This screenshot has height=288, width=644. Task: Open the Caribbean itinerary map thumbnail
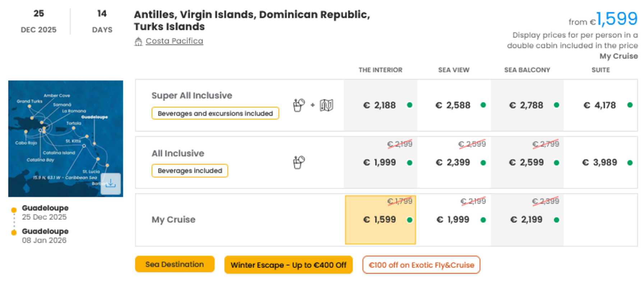click(66, 139)
